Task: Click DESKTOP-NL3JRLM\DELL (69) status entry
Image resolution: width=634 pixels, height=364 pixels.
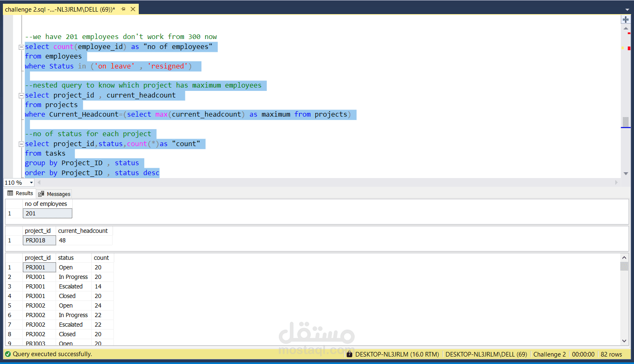Action: click(x=486, y=354)
